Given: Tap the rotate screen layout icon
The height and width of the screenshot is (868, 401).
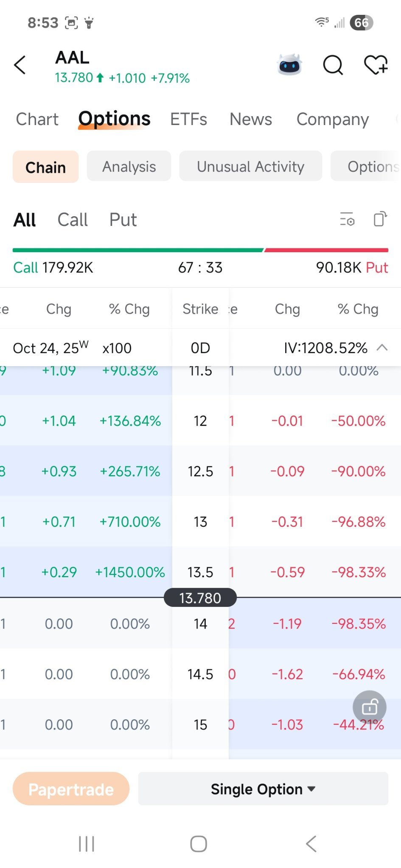Looking at the screenshot, I should coord(380,219).
